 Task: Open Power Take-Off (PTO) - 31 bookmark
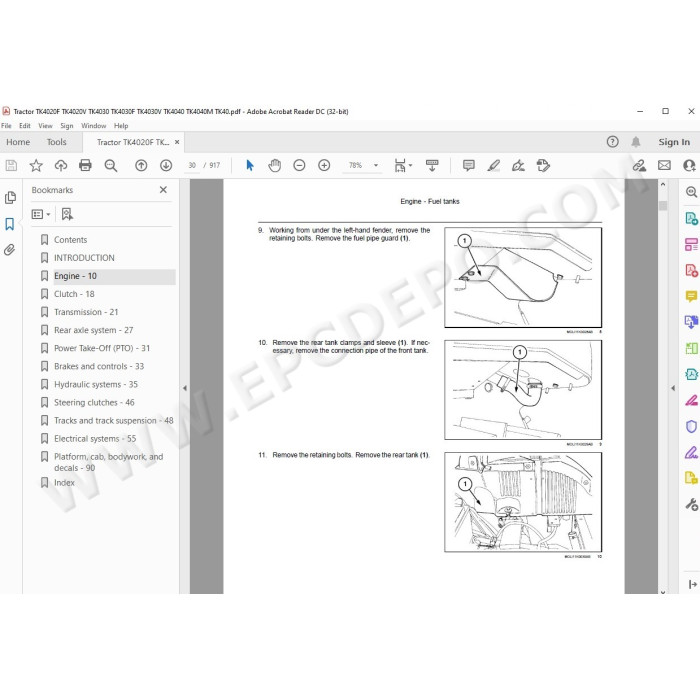(x=102, y=348)
